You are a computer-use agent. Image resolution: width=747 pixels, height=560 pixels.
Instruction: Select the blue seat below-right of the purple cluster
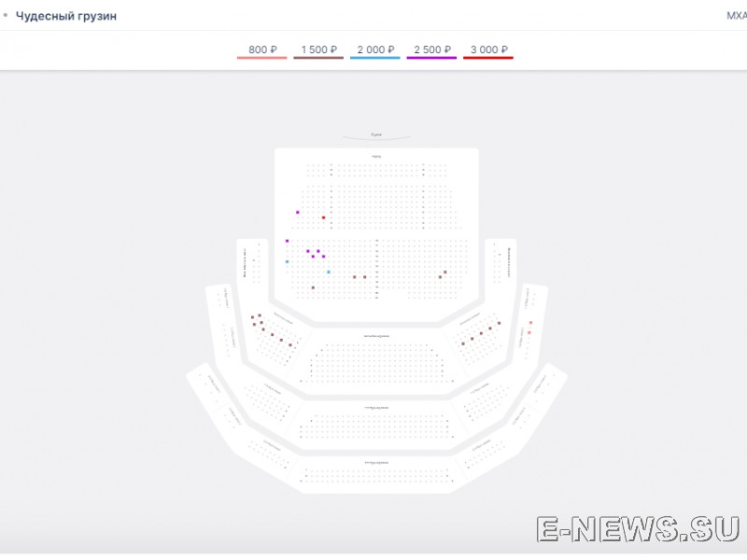click(329, 272)
